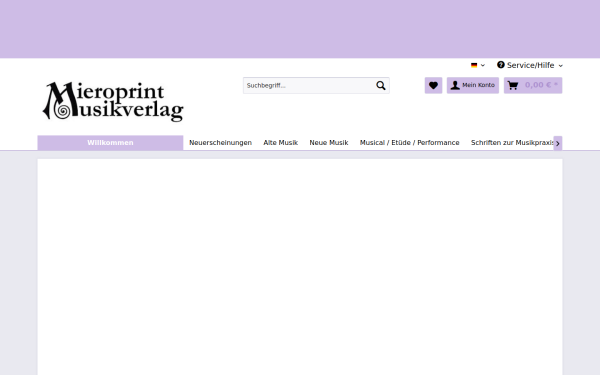This screenshot has height=375, width=600.
Task: Open Musical / Etüde / Performance category
Action: [x=409, y=143]
